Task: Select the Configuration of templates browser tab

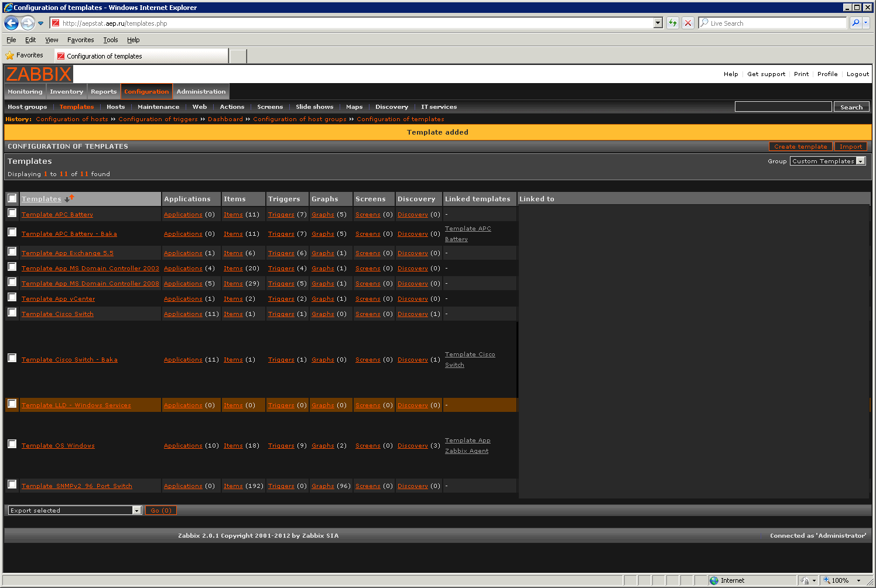Action: coord(141,56)
